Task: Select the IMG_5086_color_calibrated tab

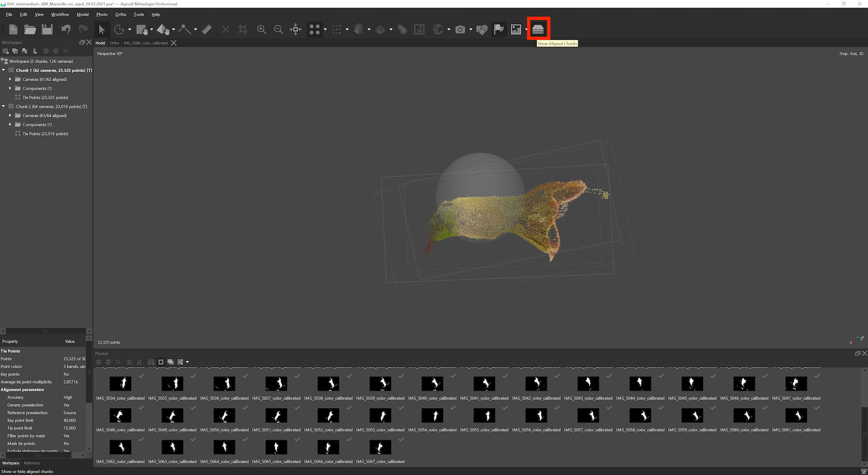Action: click(146, 43)
